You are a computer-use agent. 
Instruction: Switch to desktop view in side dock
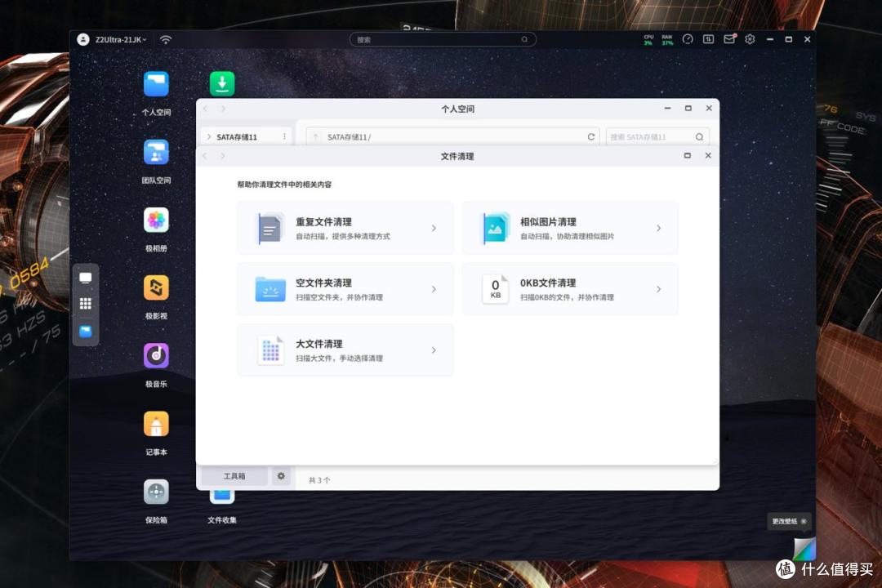[86, 278]
